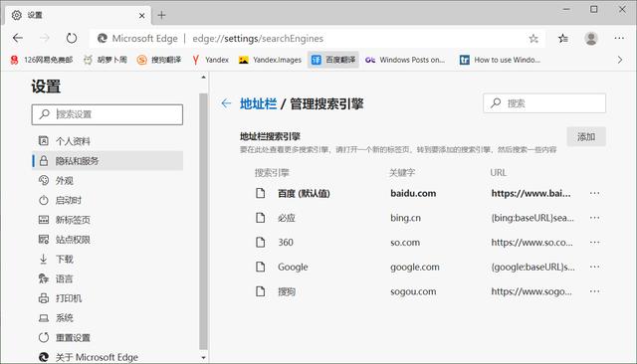Click the bing.cn keyword
637x364 pixels.
(x=405, y=218)
